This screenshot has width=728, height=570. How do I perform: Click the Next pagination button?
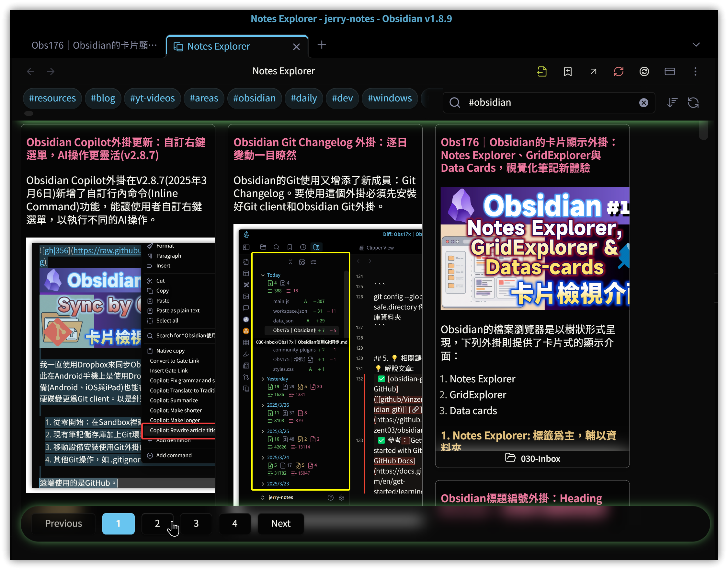point(280,523)
